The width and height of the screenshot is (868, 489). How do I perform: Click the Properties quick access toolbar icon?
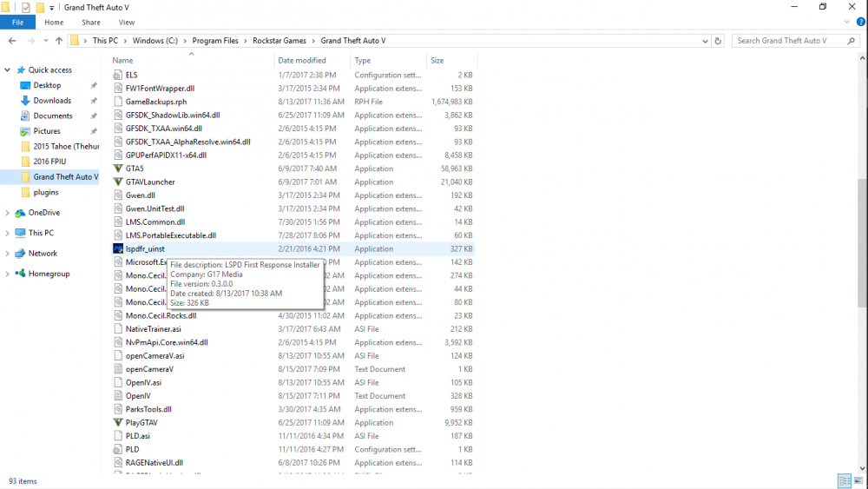point(25,7)
